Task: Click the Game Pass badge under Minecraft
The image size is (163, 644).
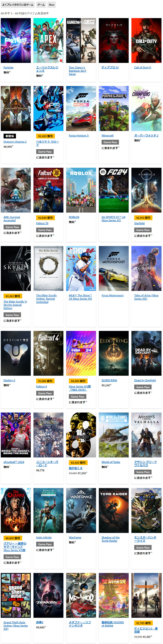Action: click(110, 142)
